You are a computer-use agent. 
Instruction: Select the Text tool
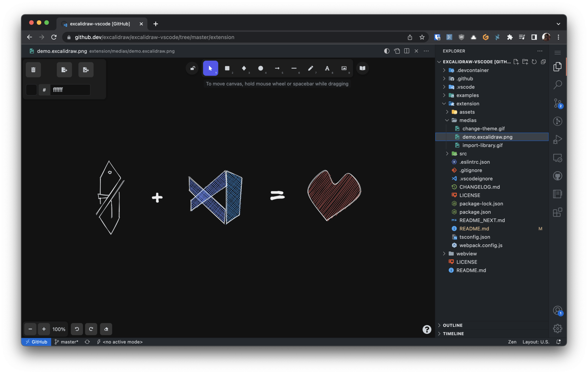coord(327,68)
